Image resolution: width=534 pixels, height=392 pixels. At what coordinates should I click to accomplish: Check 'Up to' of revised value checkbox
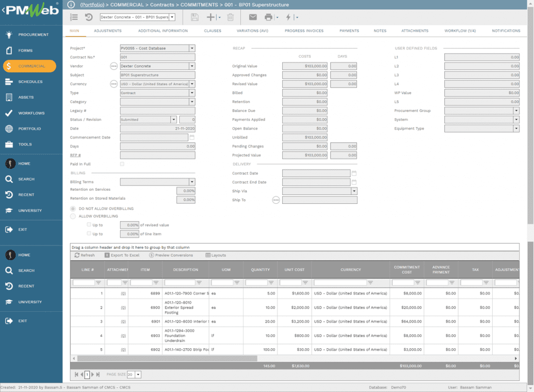(89, 225)
